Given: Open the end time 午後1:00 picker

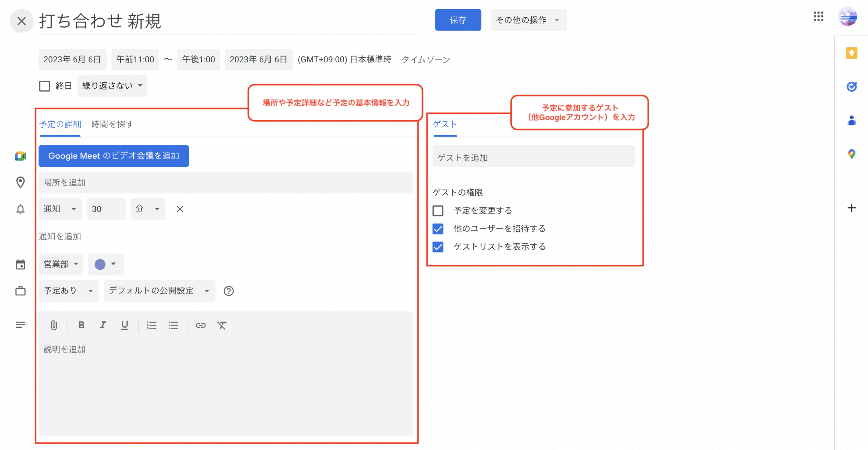Looking at the screenshot, I should [x=198, y=60].
